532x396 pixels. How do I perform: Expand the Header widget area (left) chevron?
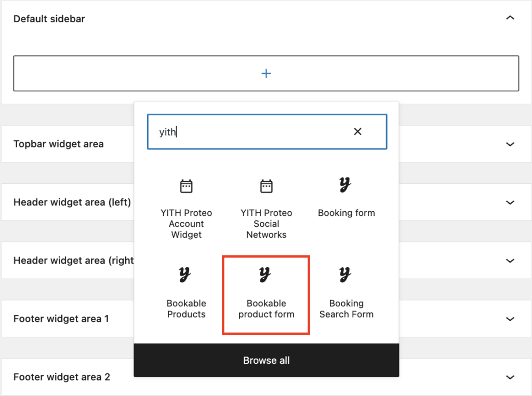coord(510,202)
